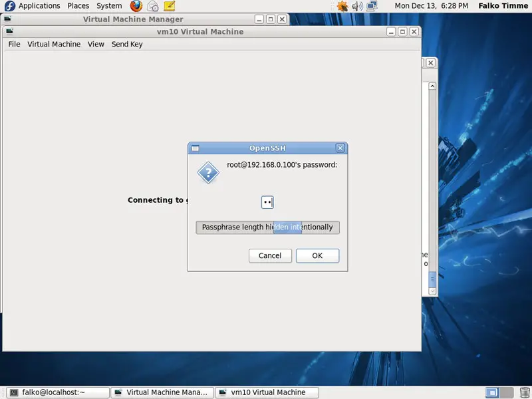
Task: Open the Send Key menu
Action: click(x=127, y=44)
